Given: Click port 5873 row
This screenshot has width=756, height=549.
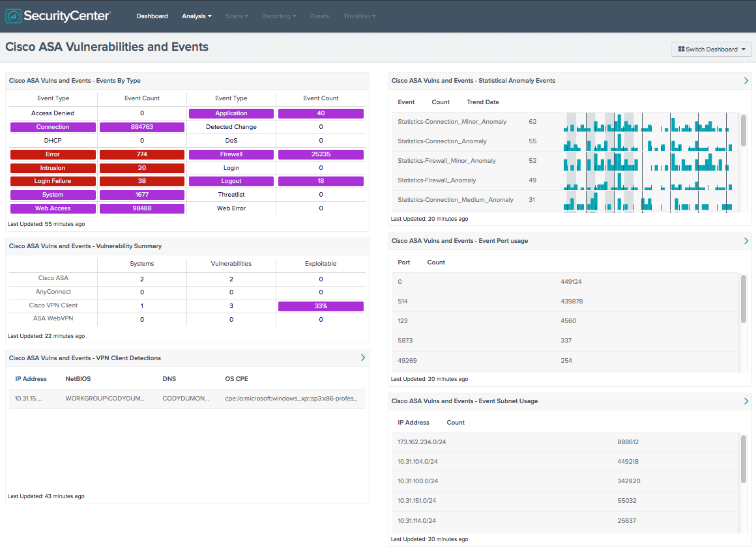Looking at the screenshot, I should coord(565,341).
